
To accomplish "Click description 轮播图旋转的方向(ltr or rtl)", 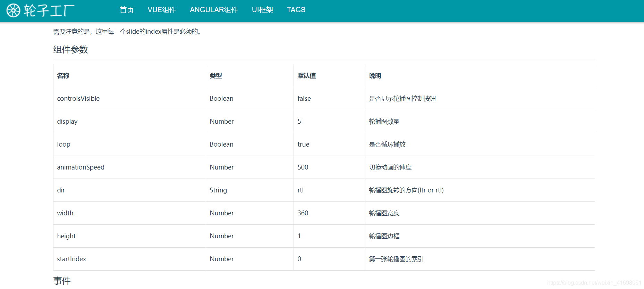I will pos(406,190).
